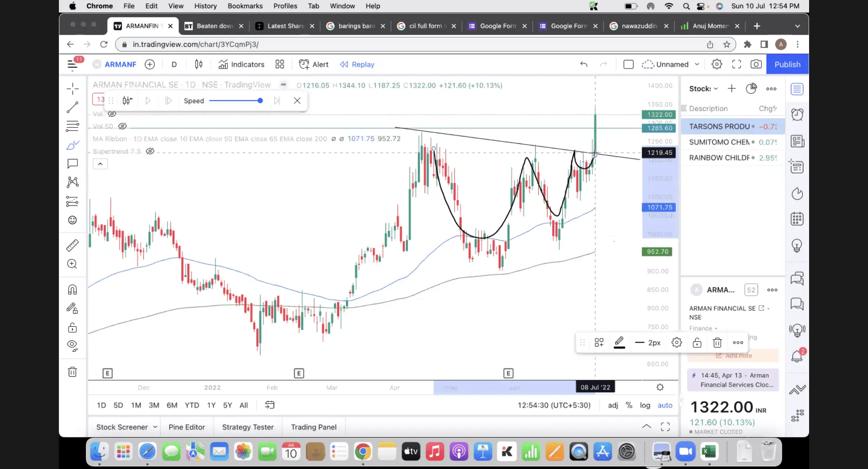
Task: Click the Alert button
Action: click(313, 64)
